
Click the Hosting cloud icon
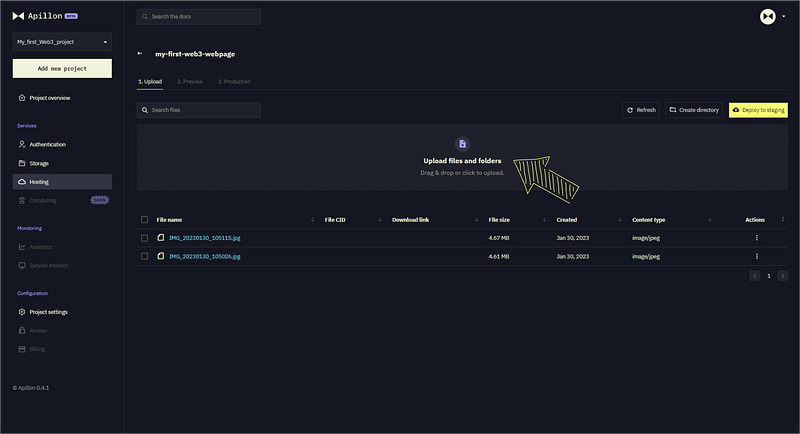coord(22,182)
